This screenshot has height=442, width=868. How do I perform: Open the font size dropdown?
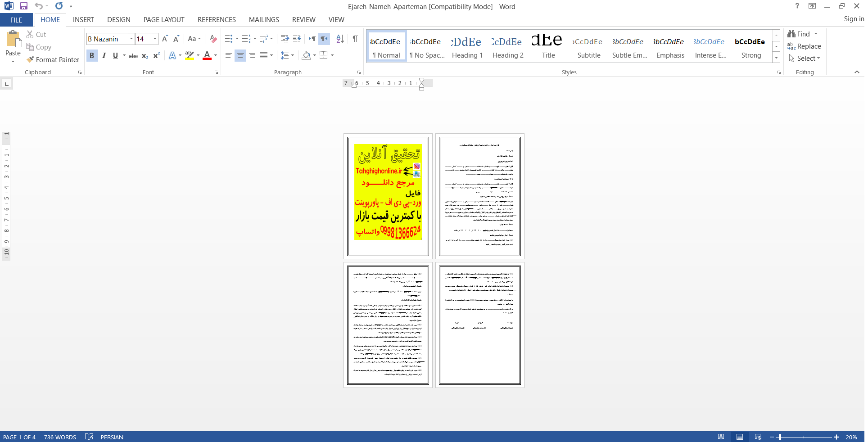[x=155, y=39]
